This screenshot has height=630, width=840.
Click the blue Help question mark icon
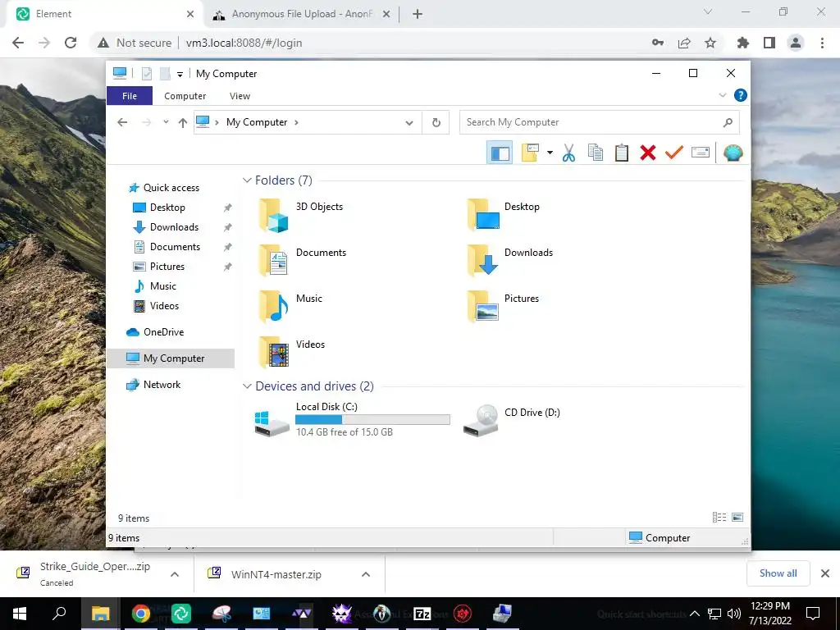(x=741, y=95)
